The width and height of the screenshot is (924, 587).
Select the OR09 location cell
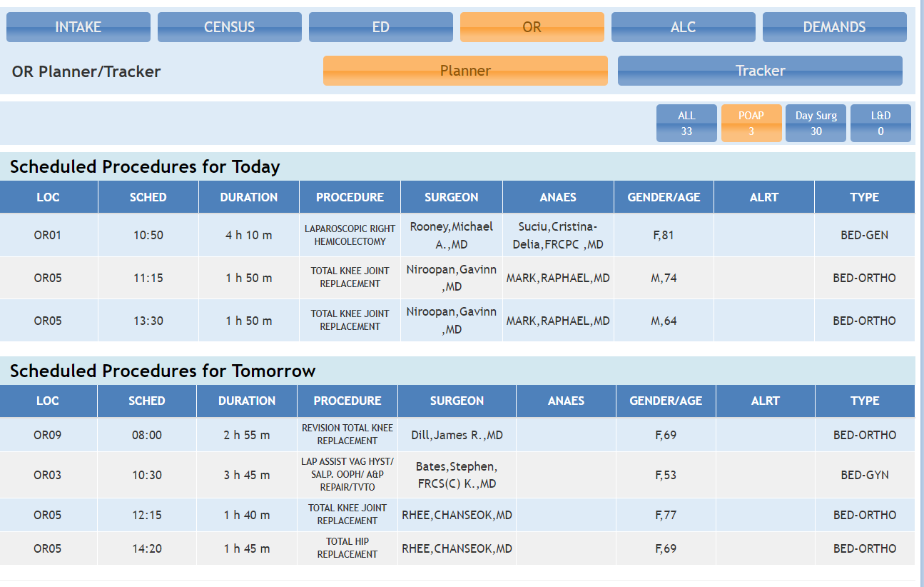pos(48,435)
